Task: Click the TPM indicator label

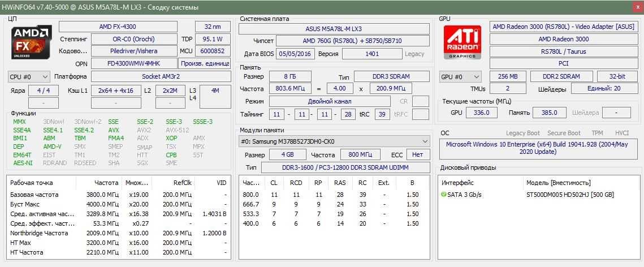Action: click(x=597, y=133)
